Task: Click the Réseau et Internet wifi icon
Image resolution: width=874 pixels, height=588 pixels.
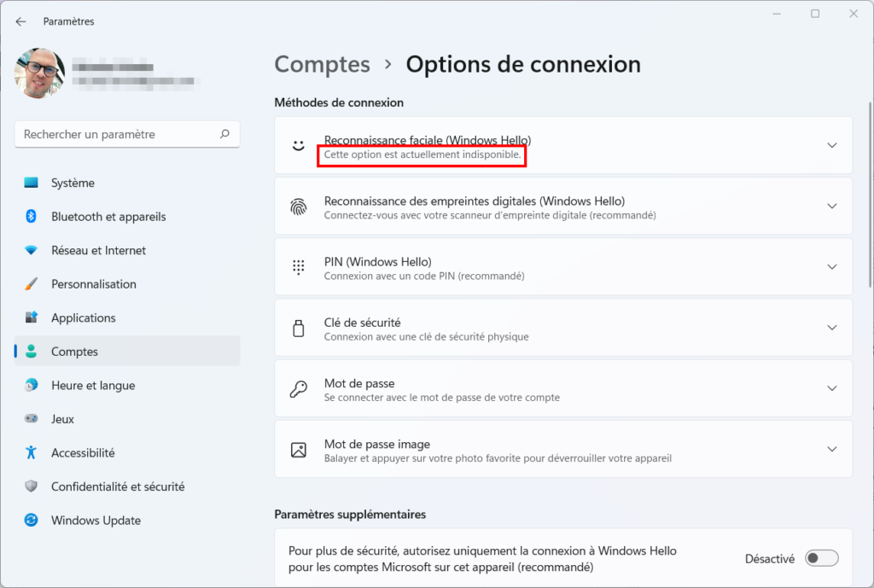Action: click(32, 250)
